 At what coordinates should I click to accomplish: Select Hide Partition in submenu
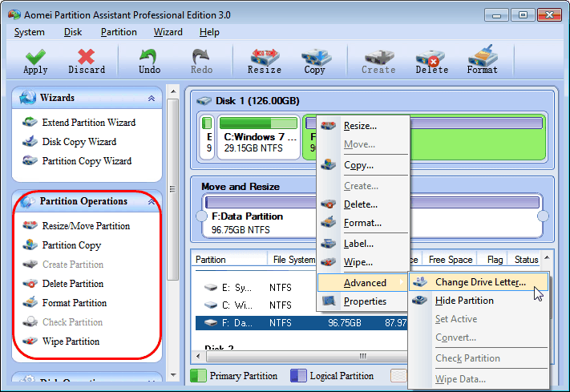coord(479,301)
